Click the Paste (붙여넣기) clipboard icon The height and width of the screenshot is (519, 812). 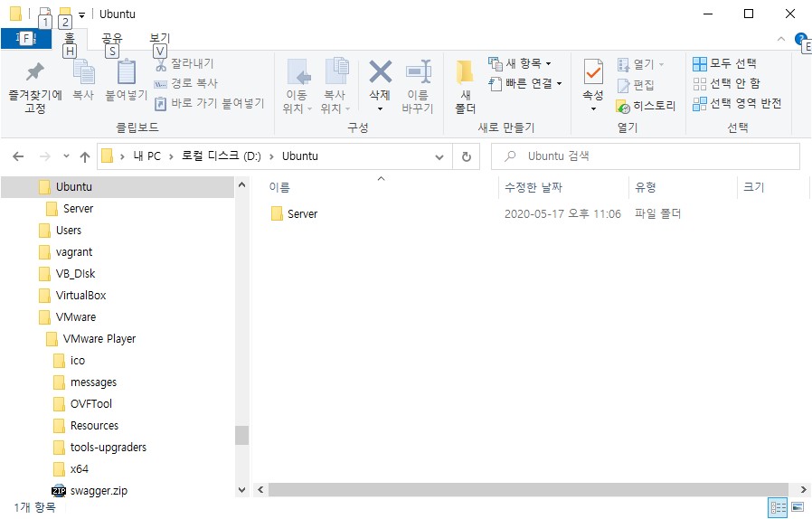pos(127,72)
